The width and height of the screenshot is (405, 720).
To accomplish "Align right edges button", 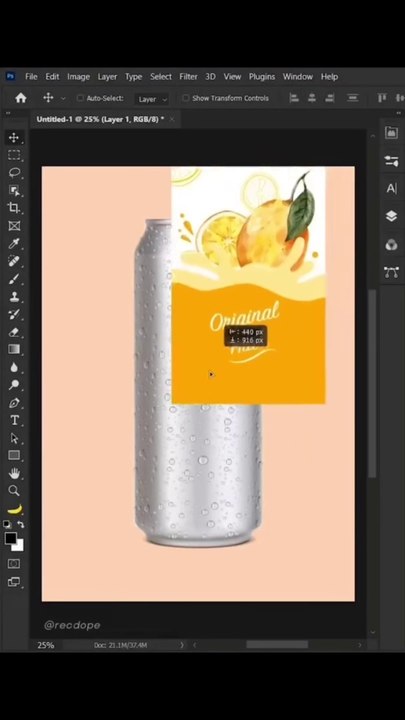I will pos(329,98).
